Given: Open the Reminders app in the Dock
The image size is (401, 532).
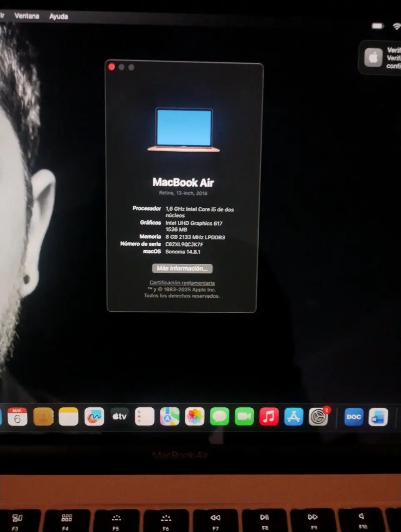Looking at the screenshot, I should 144,416.
